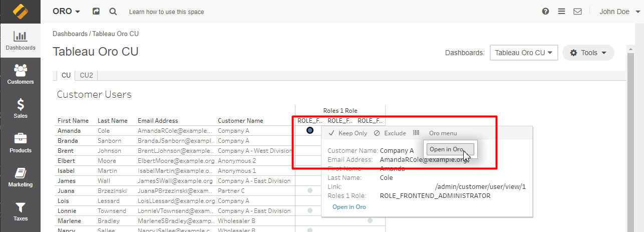Expand the Tools dropdown button
This screenshot has height=232, width=644.
(588, 53)
